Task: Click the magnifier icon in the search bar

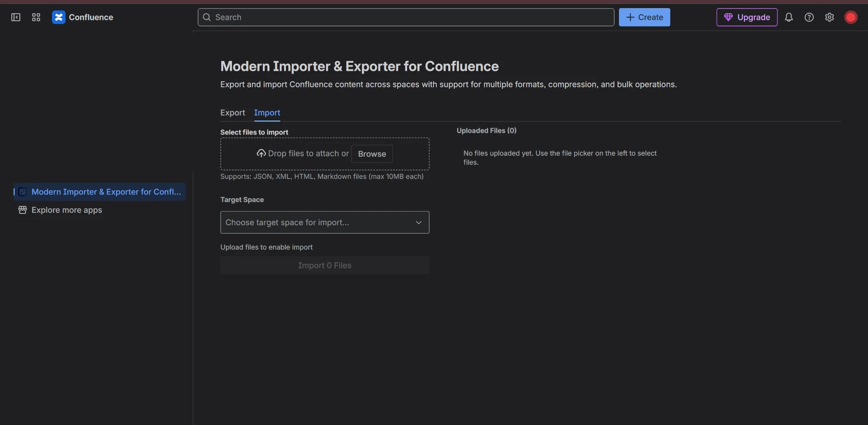Action: point(207,17)
